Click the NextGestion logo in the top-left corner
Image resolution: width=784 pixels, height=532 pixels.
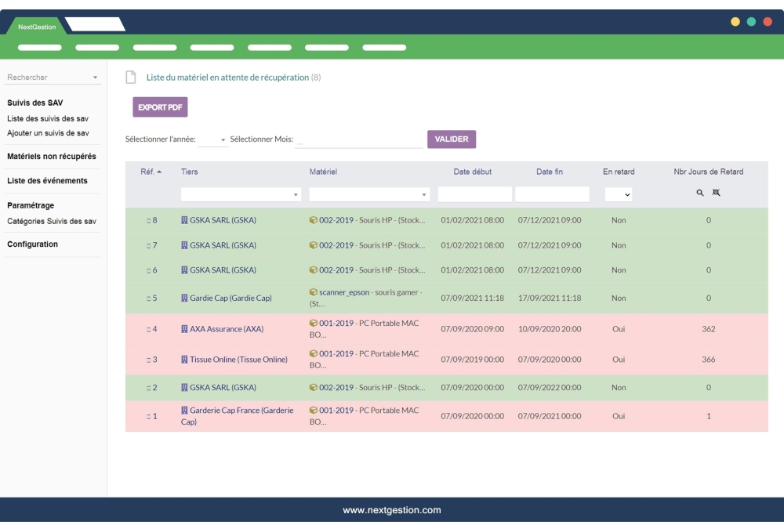point(36,25)
